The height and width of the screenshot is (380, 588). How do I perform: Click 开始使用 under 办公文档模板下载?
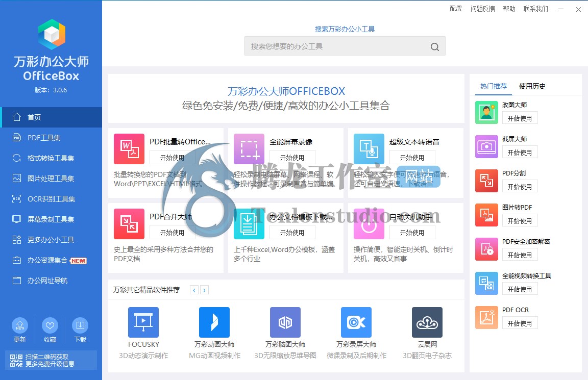[292, 233]
